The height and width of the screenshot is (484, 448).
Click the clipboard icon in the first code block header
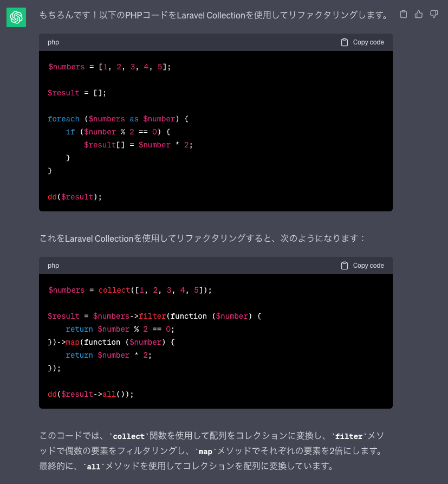coord(345,42)
